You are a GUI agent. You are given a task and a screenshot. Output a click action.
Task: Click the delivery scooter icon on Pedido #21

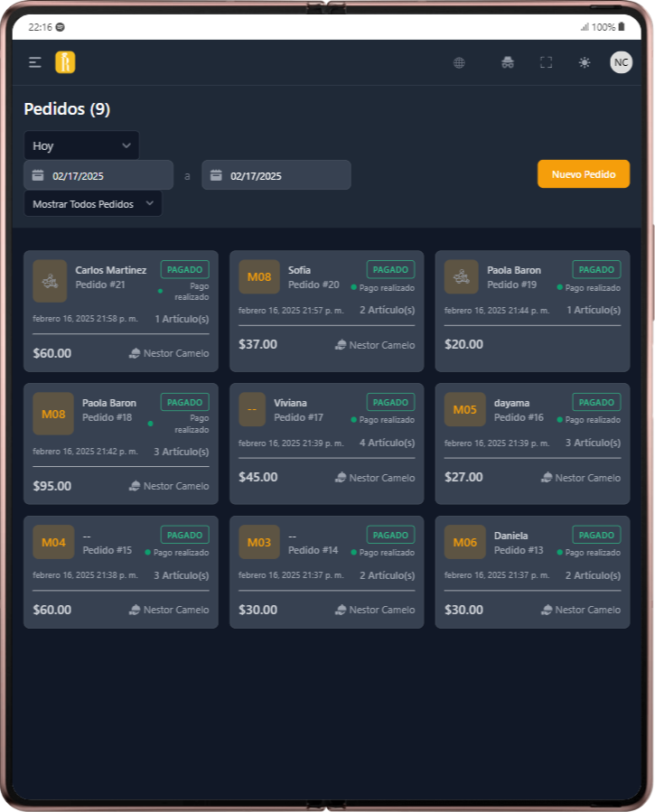[50, 281]
